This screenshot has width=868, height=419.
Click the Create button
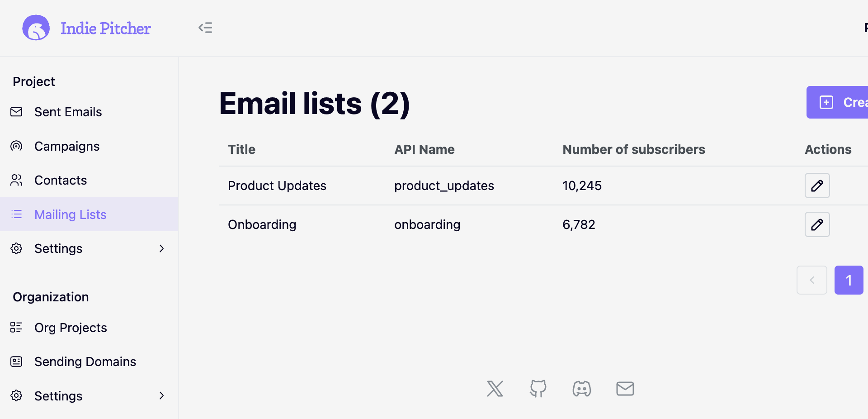pos(845,102)
